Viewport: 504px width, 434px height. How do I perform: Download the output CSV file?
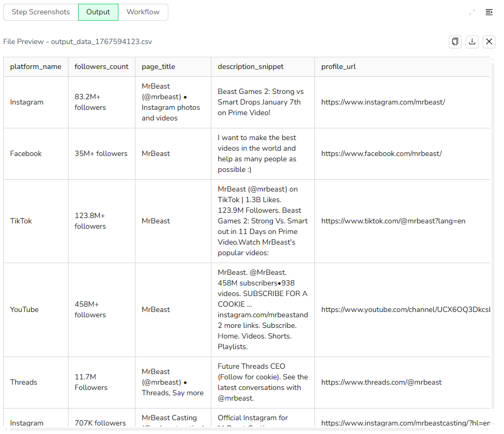472,41
